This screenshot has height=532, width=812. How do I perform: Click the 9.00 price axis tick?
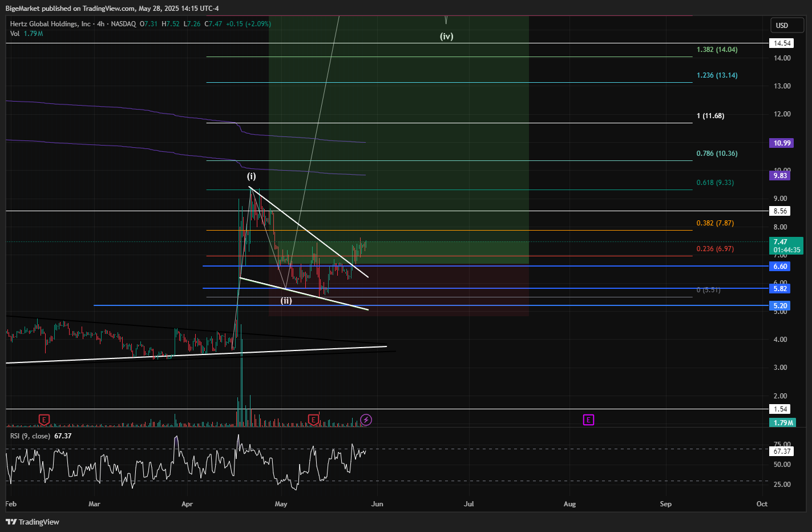[x=780, y=199]
